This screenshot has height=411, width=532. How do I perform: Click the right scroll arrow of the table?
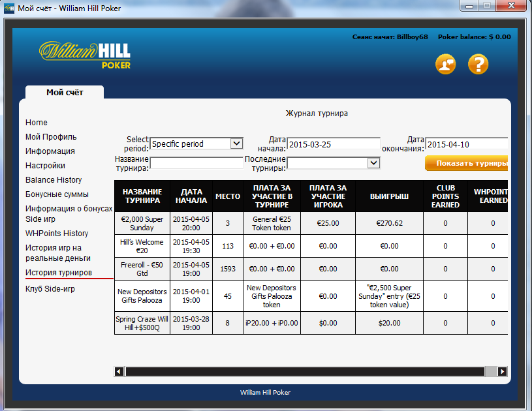pos(503,372)
